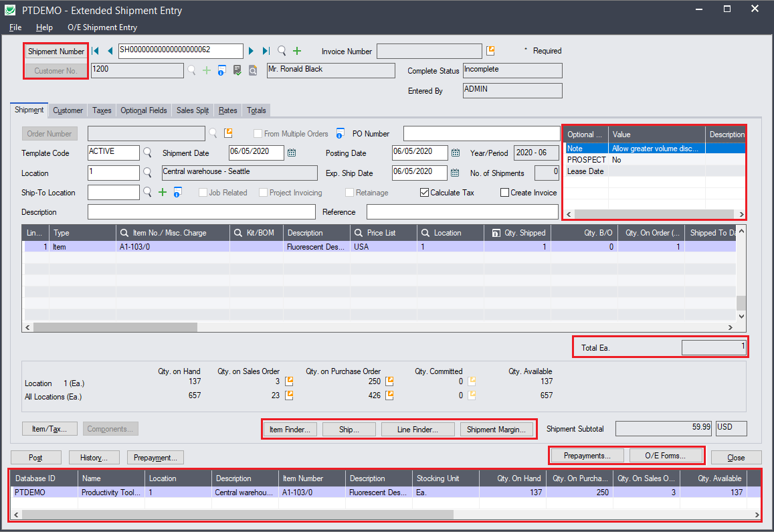Switch to the Taxes tab
The image size is (774, 532).
[x=102, y=110]
